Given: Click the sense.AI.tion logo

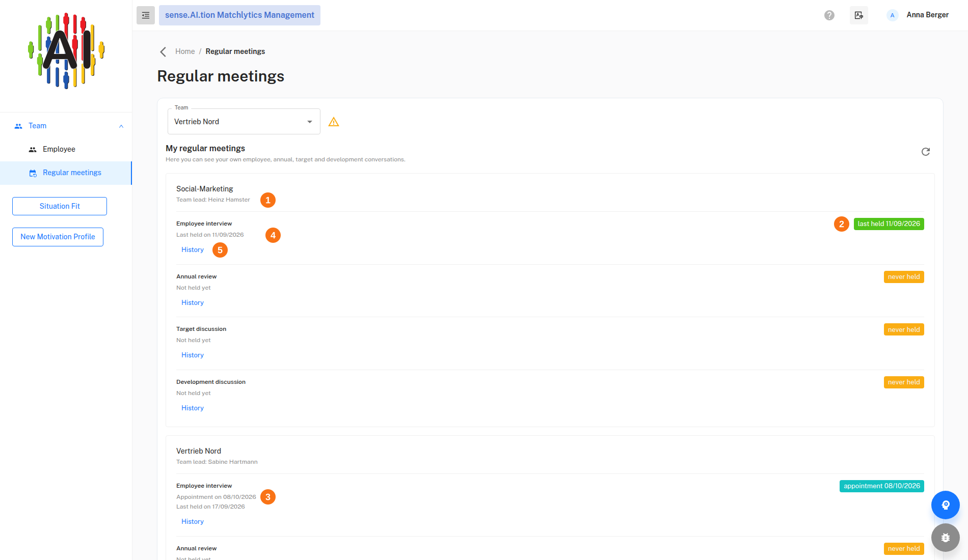Looking at the screenshot, I should (66, 51).
